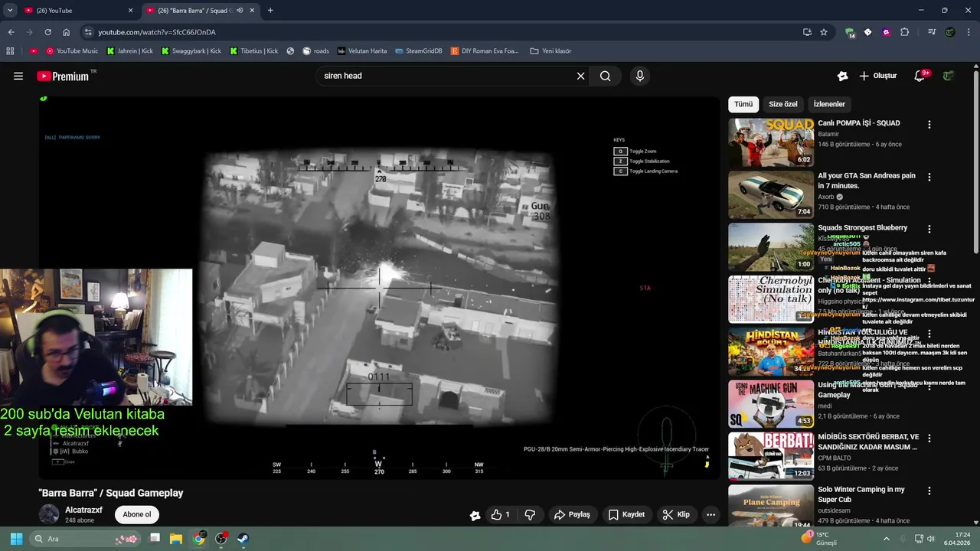This screenshot has height=551, width=980.
Task: Open Swaggybark | Kick bookmark
Action: pos(191,51)
